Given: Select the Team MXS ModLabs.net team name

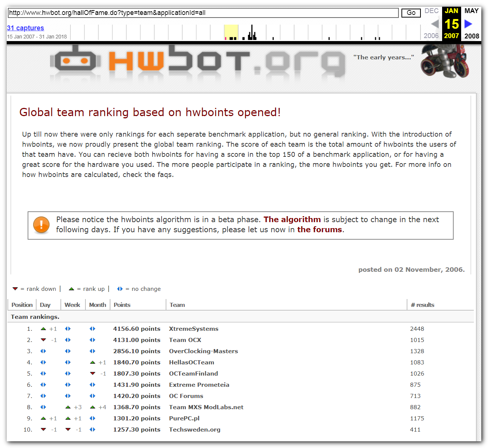Looking at the screenshot, I should click(206, 407).
